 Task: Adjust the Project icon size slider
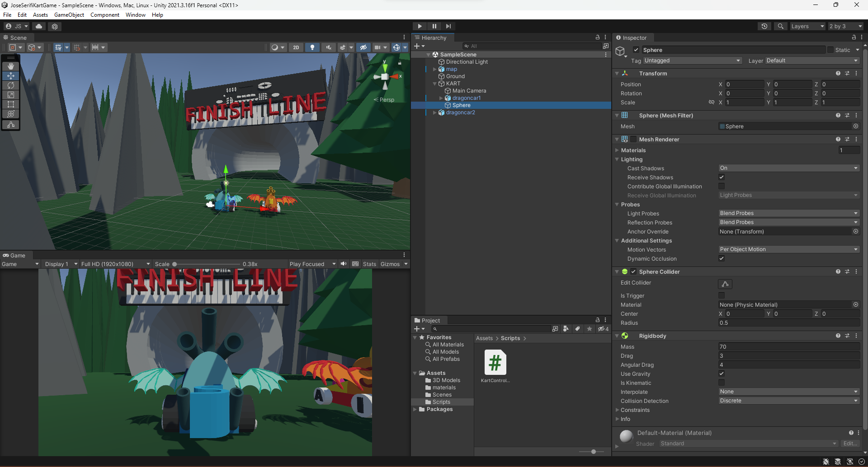[x=594, y=452]
